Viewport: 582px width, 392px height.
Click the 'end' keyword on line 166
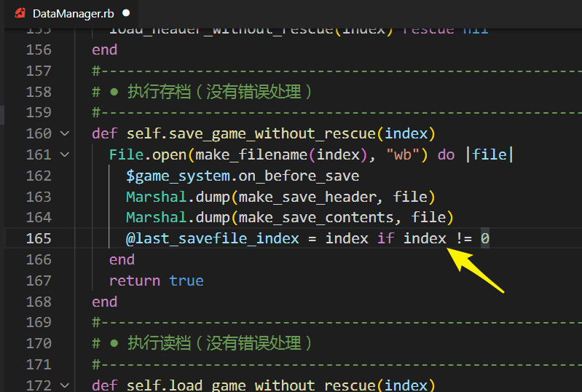122,259
